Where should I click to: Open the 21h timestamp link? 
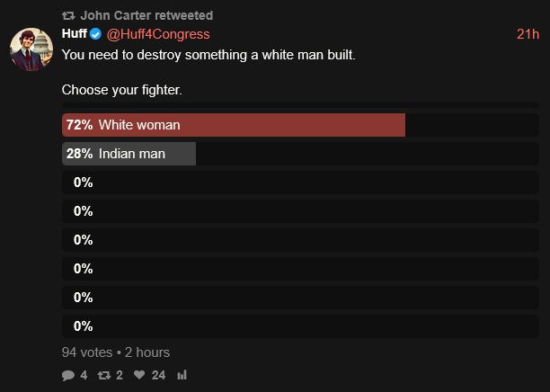528,34
